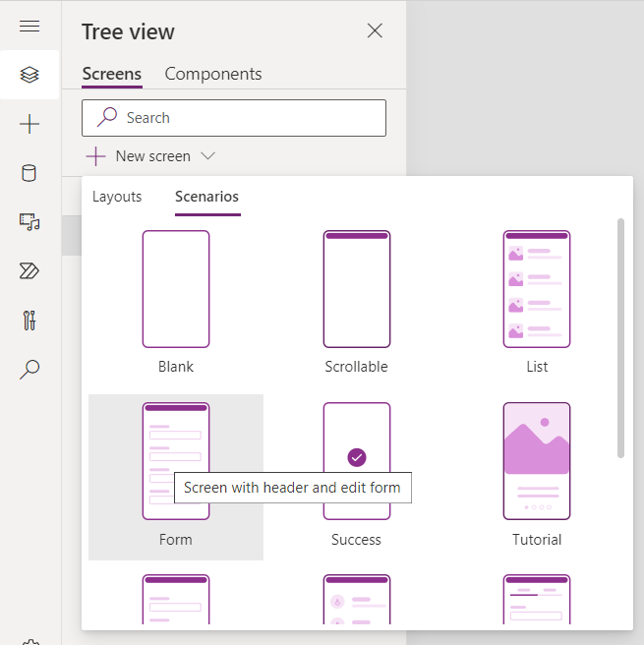644x645 pixels.
Task: Click the templates list vertical scrollbar
Action: click(620, 337)
